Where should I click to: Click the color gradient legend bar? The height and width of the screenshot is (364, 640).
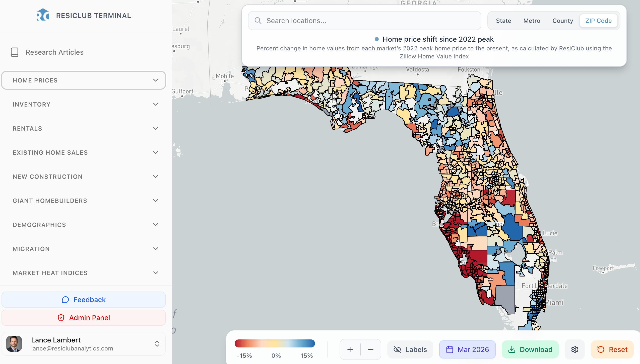[275, 343]
